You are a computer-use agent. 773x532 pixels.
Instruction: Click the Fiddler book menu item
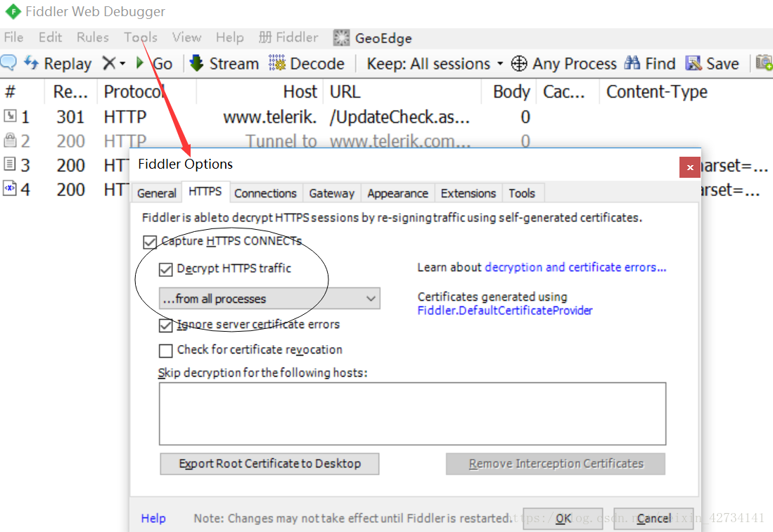pos(288,37)
